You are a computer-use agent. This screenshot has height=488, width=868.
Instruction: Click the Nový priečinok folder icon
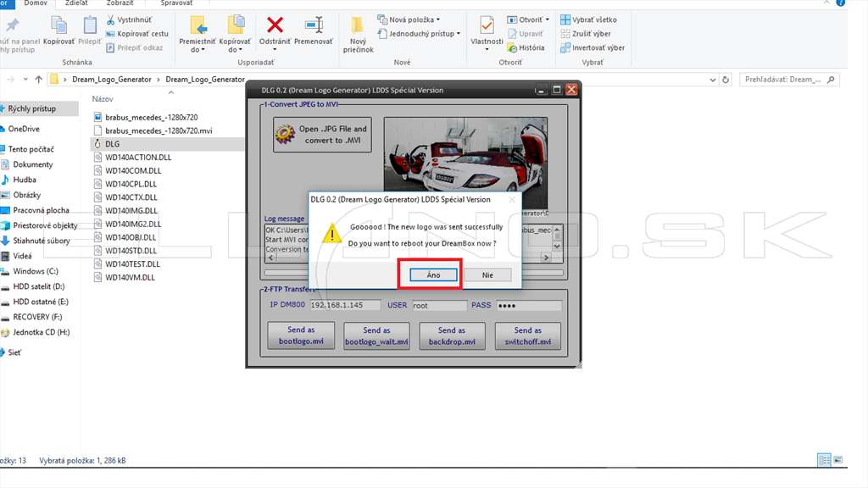pyautogui.click(x=358, y=25)
